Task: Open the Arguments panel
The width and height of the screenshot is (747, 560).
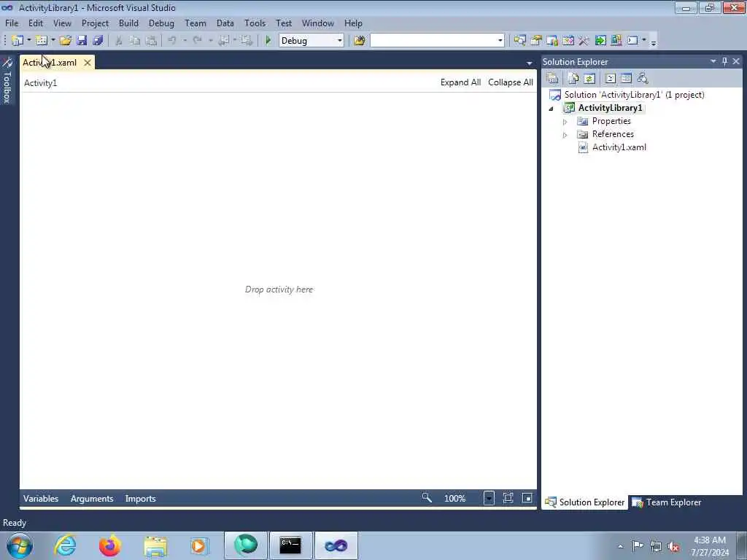Action: 92,499
